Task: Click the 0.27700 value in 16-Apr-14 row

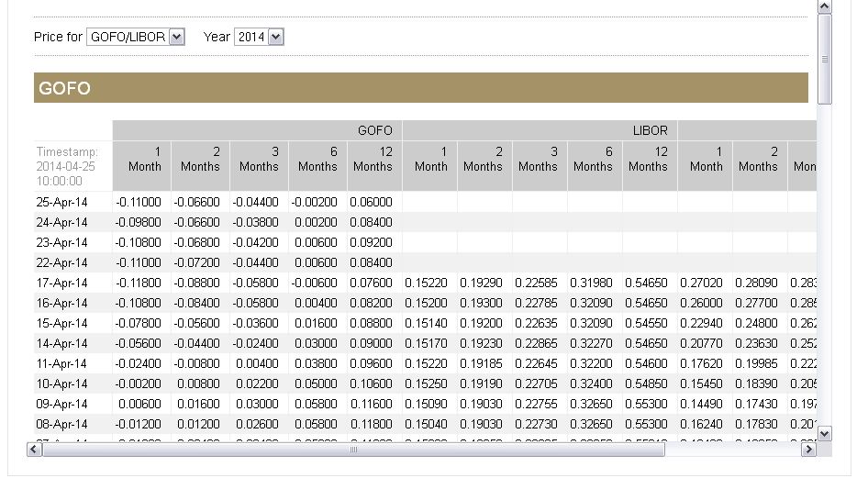Action: 756,303
